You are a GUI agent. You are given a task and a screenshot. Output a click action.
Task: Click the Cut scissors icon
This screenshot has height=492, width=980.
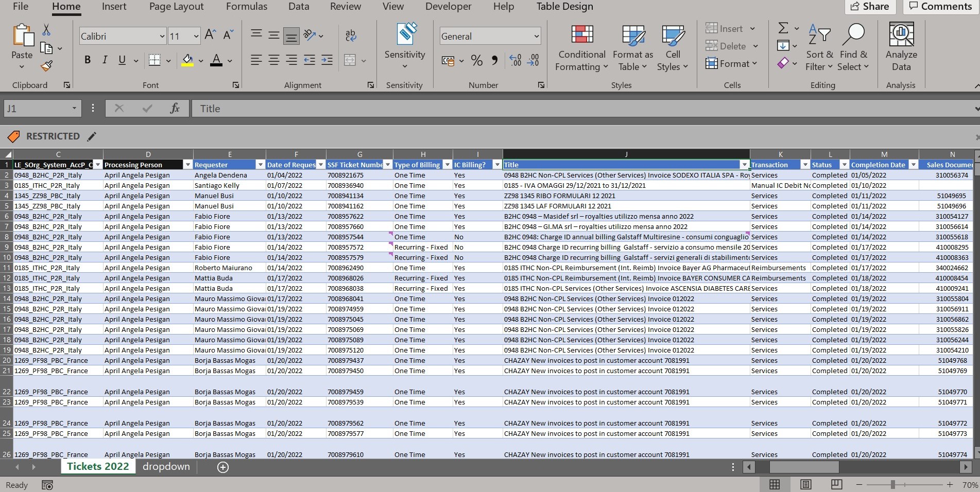(x=46, y=30)
